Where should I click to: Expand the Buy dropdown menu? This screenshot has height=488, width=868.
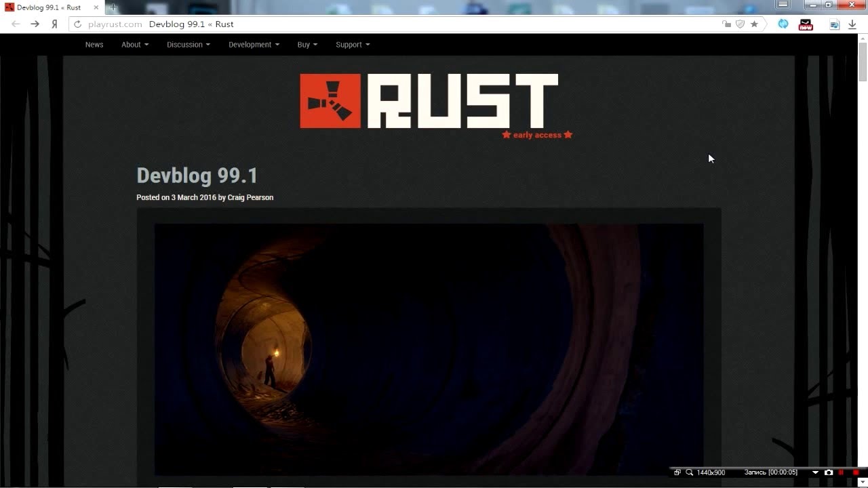(307, 45)
